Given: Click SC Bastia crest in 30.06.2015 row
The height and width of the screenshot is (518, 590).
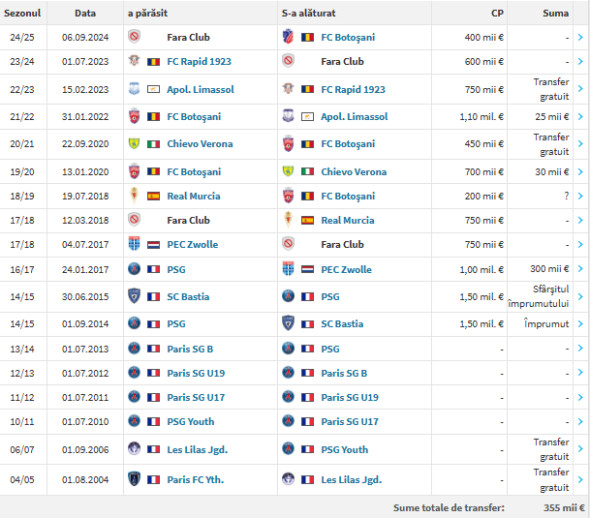Looking at the screenshot, I should pyautogui.click(x=134, y=296).
